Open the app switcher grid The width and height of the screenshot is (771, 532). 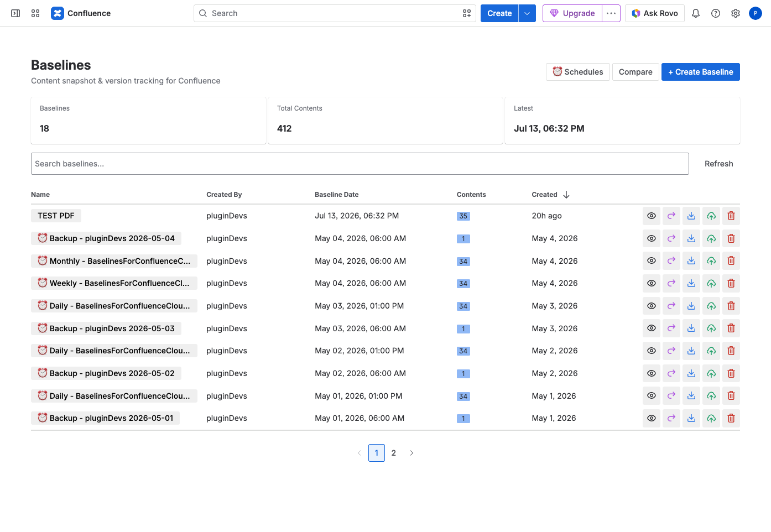tap(35, 13)
